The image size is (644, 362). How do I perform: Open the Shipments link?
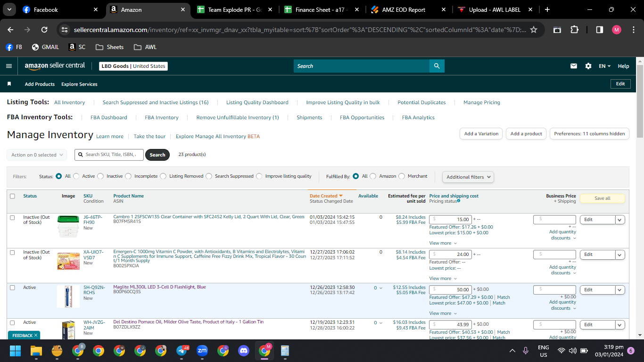pyautogui.click(x=309, y=117)
